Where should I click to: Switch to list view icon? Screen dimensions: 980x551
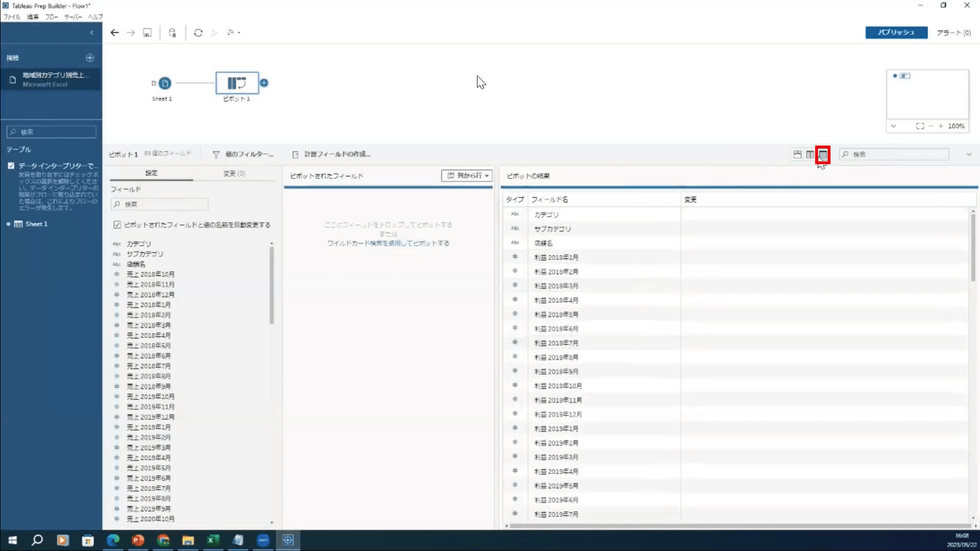point(823,154)
